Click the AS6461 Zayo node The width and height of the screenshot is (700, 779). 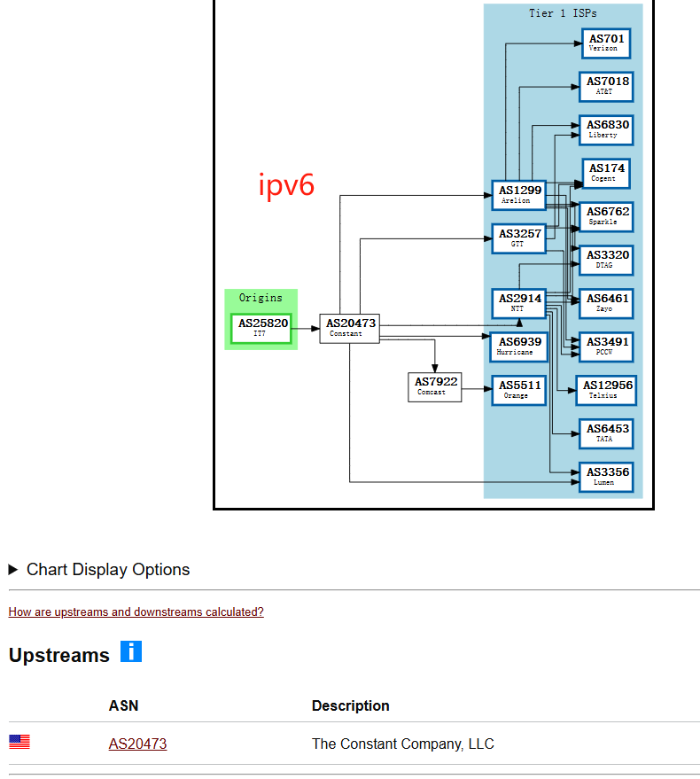tap(607, 304)
